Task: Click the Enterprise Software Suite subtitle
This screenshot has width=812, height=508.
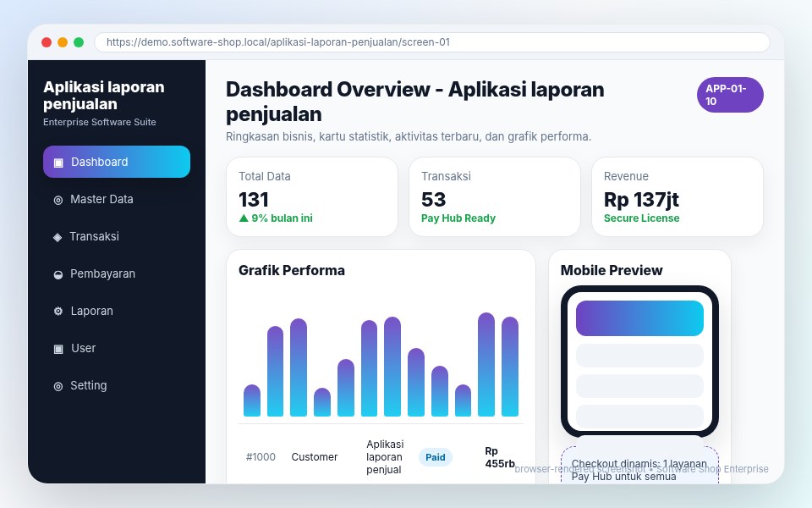Action: coord(100,122)
